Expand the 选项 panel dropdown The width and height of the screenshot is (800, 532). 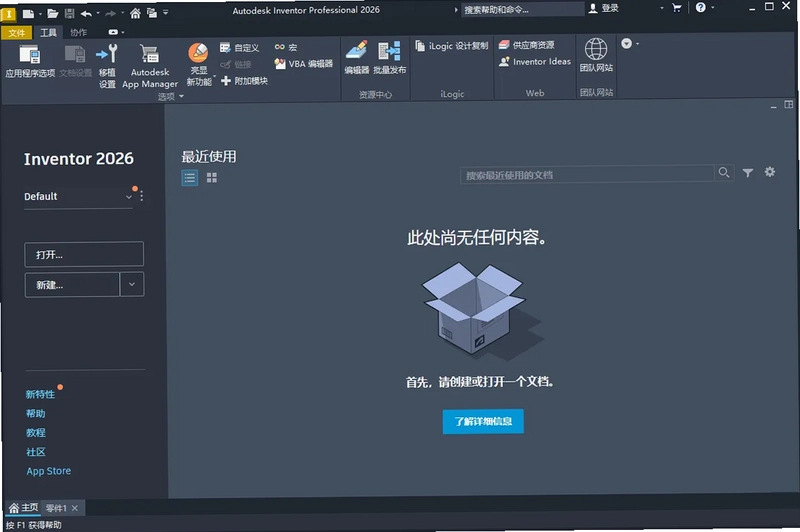point(171,96)
